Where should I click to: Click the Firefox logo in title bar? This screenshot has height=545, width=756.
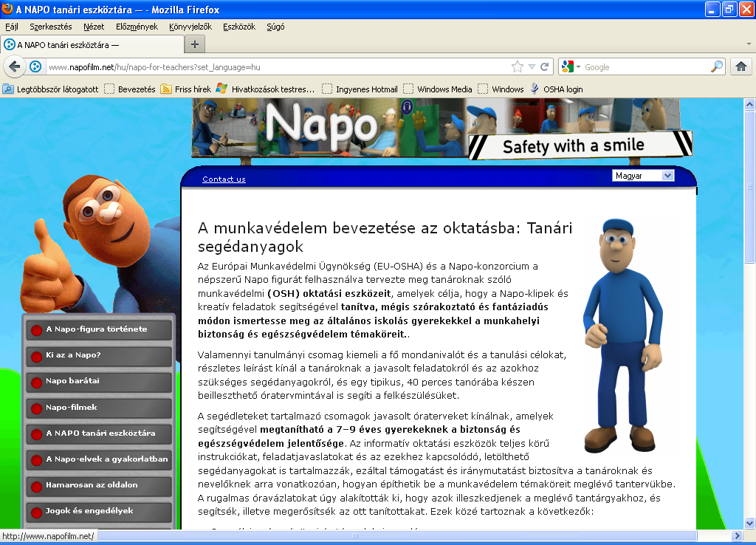7,9
